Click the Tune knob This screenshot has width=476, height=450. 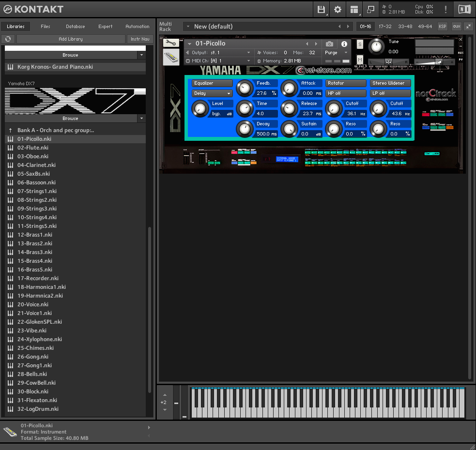coord(376,47)
